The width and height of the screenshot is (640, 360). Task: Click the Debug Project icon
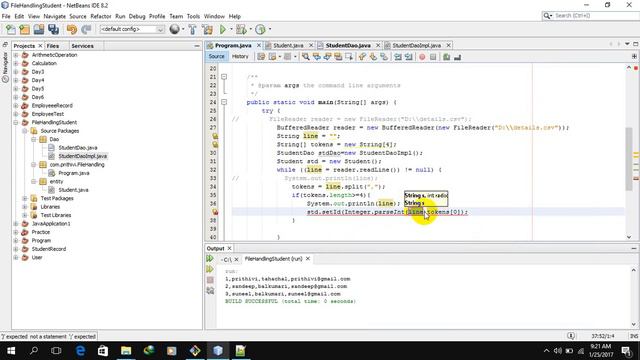click(241, 29)
